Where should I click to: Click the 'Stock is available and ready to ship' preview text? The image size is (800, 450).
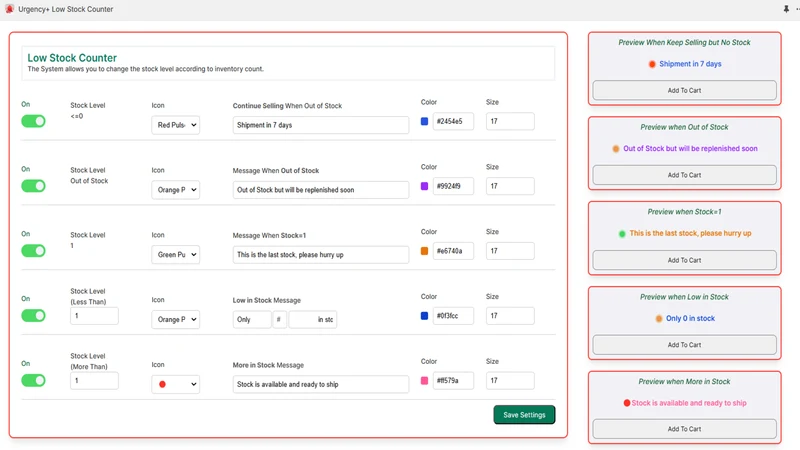click(689, 403)
